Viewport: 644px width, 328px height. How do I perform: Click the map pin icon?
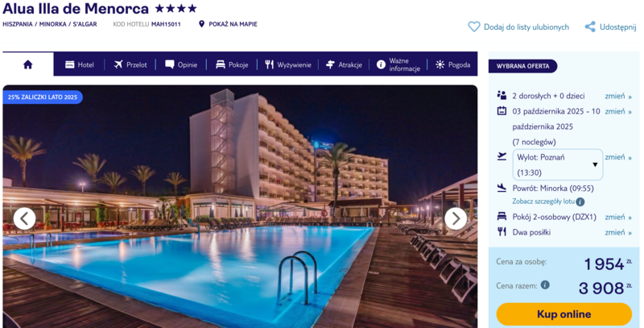(201, 24)
